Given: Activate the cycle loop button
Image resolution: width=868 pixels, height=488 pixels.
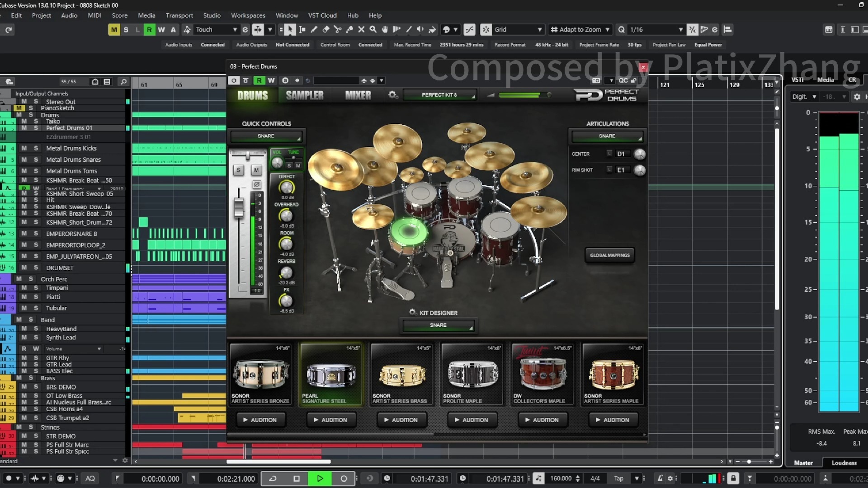Looking at the screenshot, I should pyautogui.click(x=273, y=479).
